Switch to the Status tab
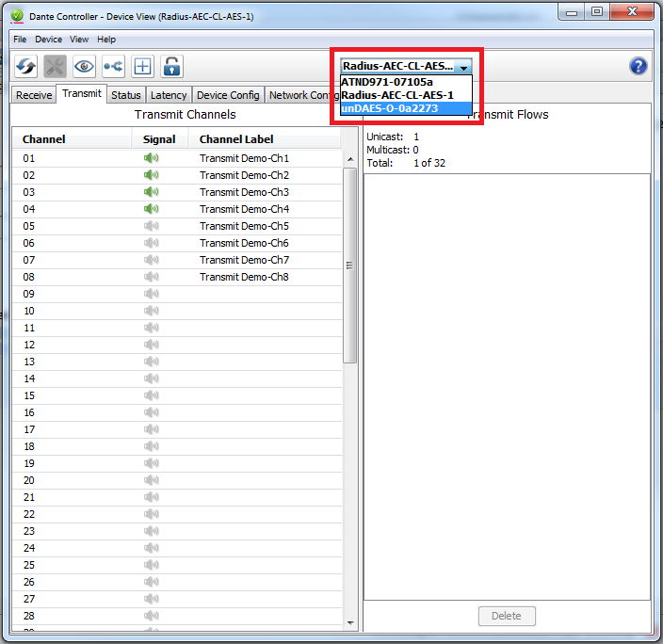Screen dimensions: 663x644 (126, 95)
